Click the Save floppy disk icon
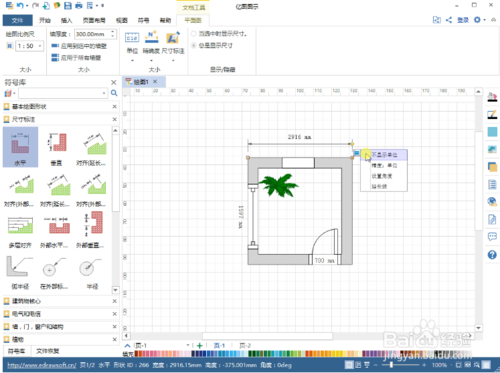The image size is (500, 373). (x=68, y=5)
